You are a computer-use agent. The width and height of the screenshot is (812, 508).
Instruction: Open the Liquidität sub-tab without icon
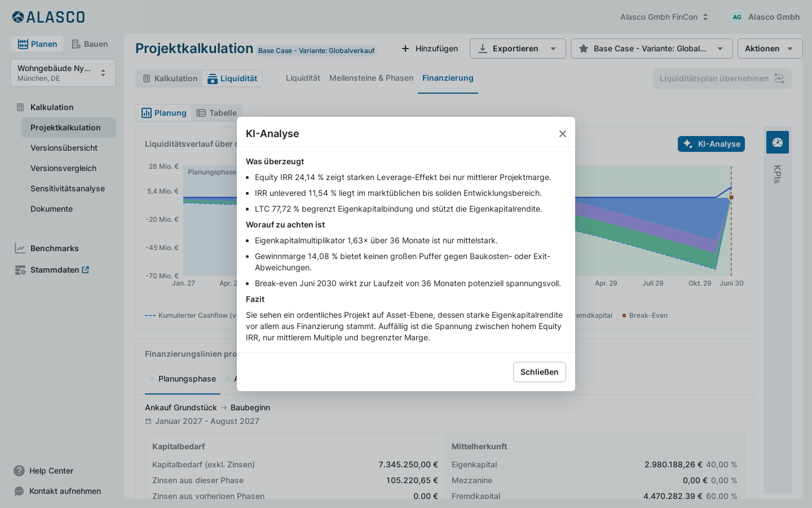303,78
